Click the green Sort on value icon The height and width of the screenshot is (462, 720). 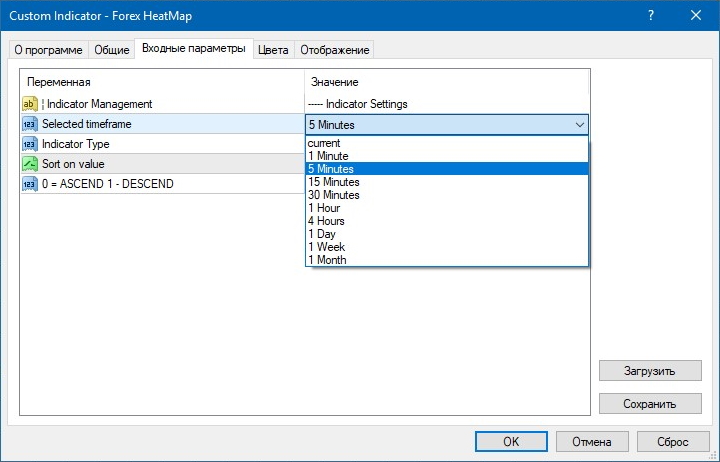(x=29, y=164)
